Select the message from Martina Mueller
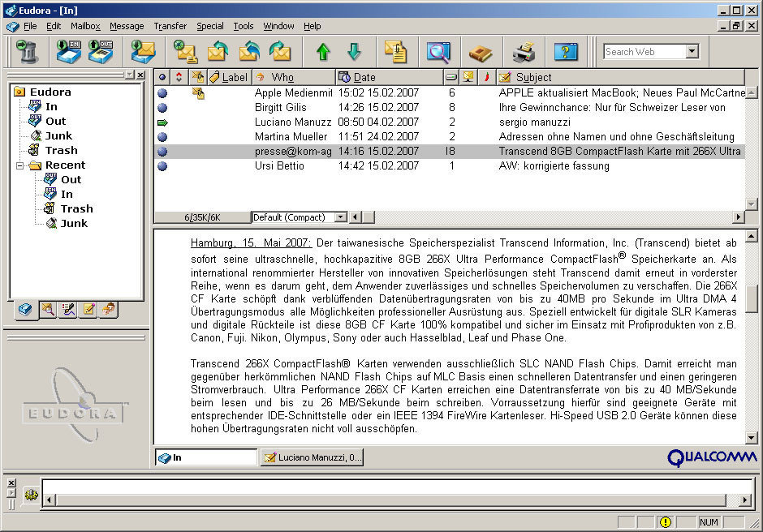This screenshot has width=763, height=532. pos(450,136)
